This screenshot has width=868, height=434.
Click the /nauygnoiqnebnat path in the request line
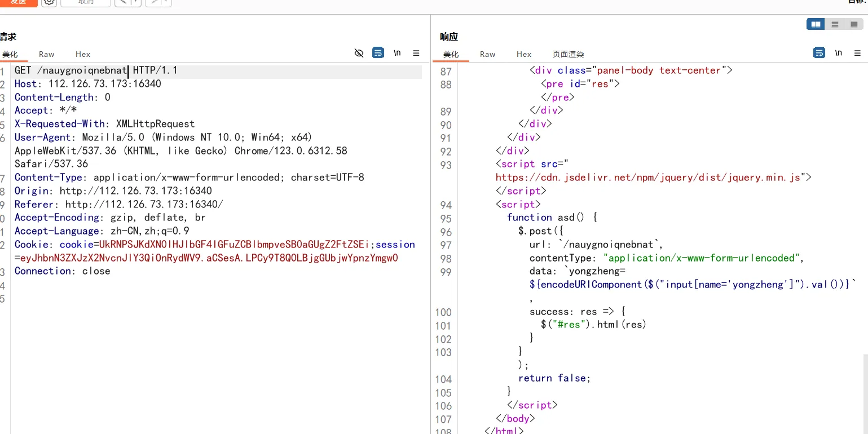[82, 70]
